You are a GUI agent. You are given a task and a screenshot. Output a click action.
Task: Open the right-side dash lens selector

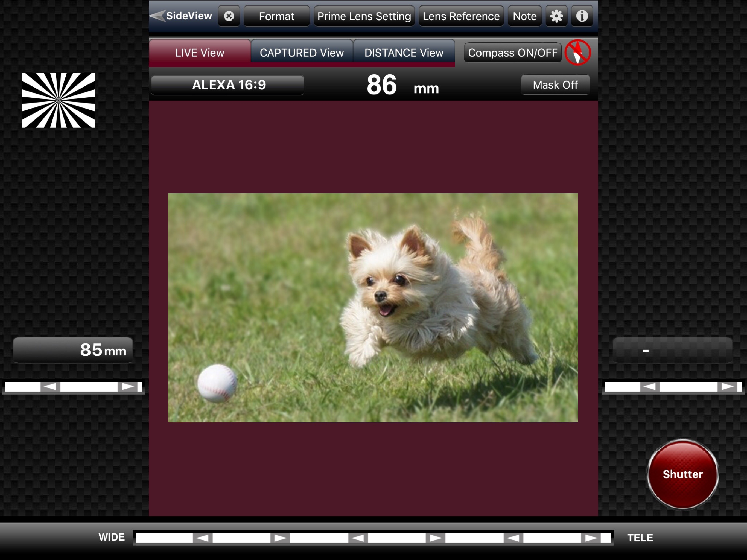click(x=672, y=350)
